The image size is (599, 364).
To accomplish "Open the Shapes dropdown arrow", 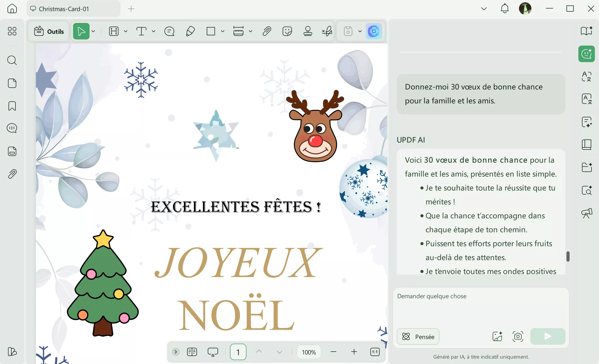I will click(222, 31).
